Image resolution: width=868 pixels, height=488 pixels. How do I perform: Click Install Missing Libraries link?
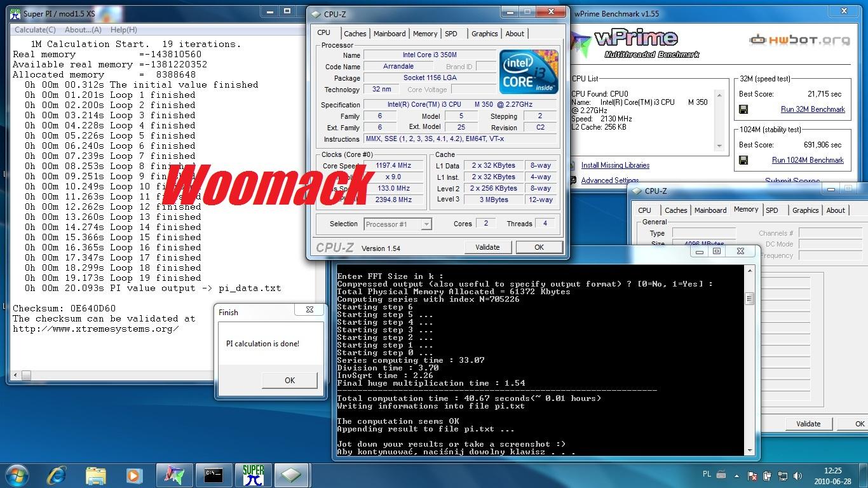pyautogui.click(x=615, y=165)
